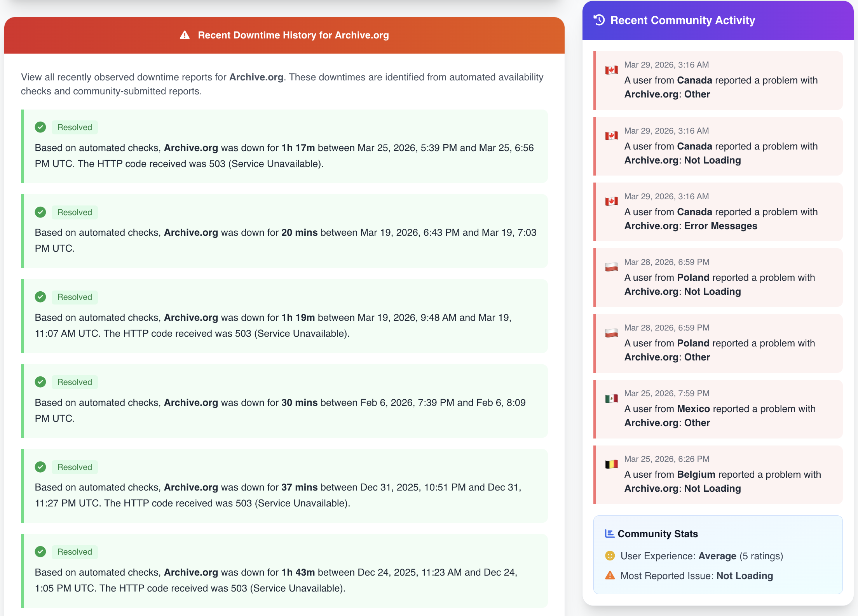858x616 pixels.
Task: Click green check icon for 20 mins downtime
Action: [x=40, y=212]
